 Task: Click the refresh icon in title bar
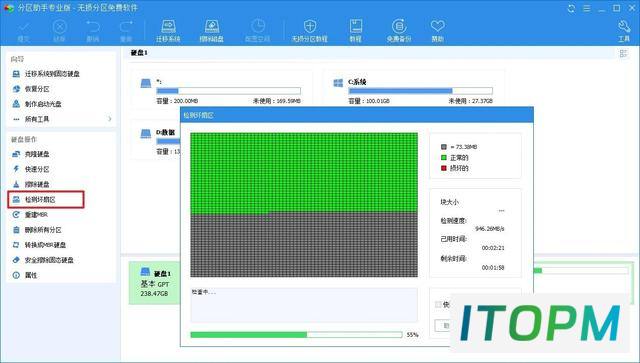point(571,8)
